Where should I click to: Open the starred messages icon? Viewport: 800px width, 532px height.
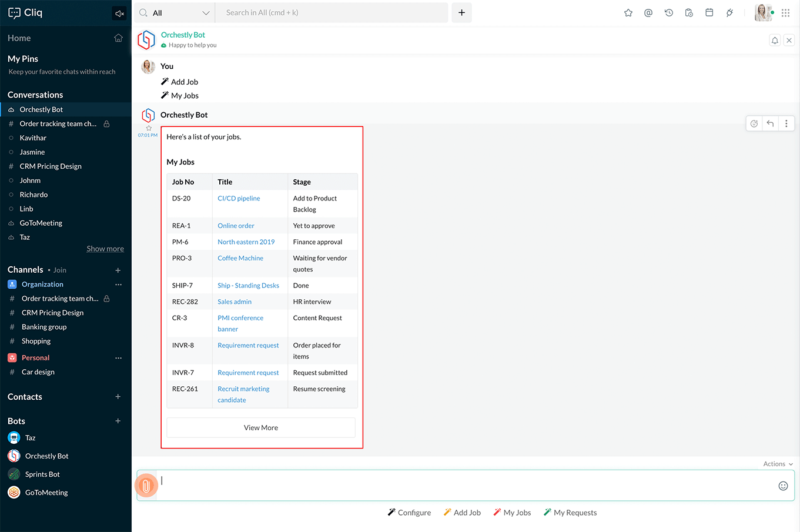628,13
